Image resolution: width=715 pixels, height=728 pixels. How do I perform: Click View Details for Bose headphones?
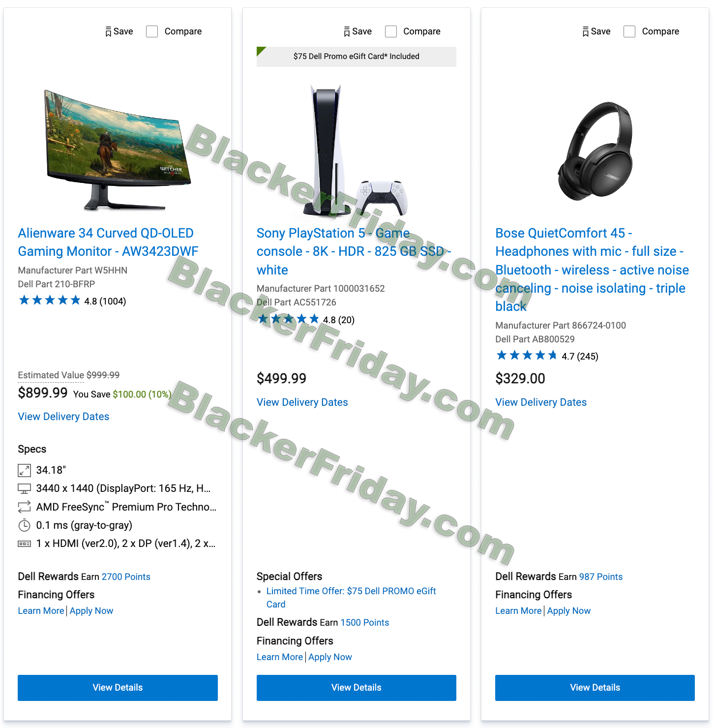[595, 688]
